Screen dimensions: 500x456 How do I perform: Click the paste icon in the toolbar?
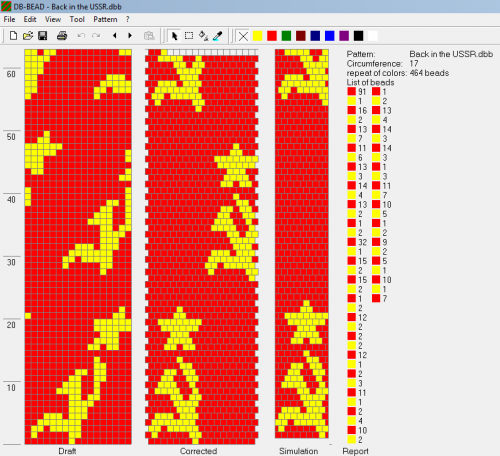tap(149, 36)
